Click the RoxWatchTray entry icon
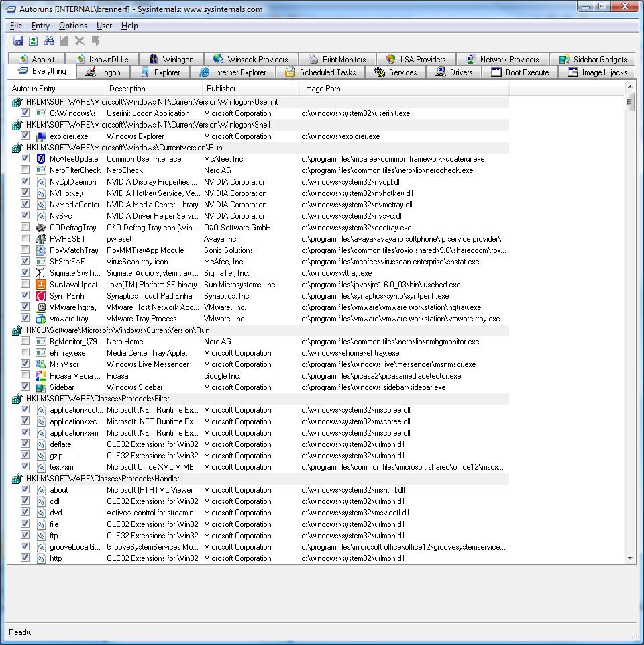The width and height of the screenshot is (644, 645). tap(41, 250)
